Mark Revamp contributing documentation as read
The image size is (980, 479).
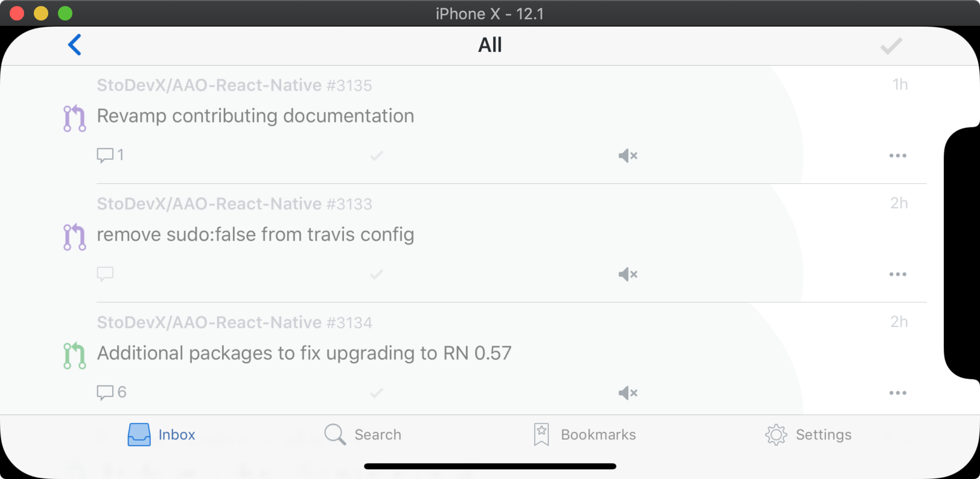click(377, 156)
